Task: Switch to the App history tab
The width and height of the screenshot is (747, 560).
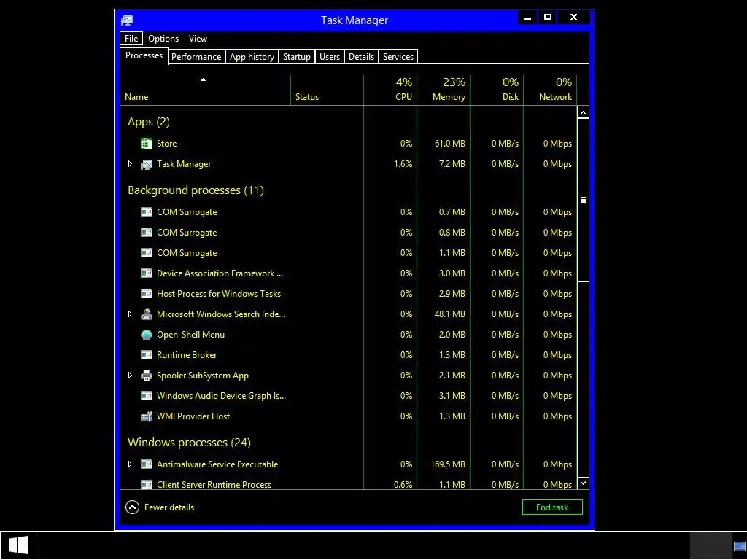Action: [x=252, y=57]
